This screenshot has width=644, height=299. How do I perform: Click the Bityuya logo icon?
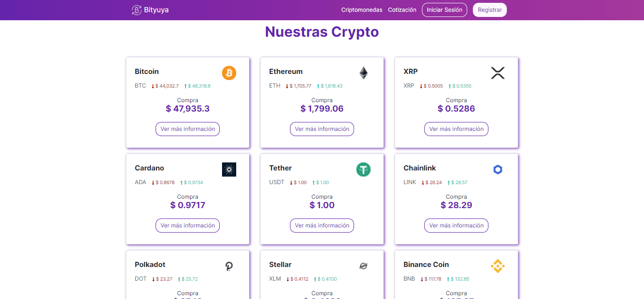point(136,10)
